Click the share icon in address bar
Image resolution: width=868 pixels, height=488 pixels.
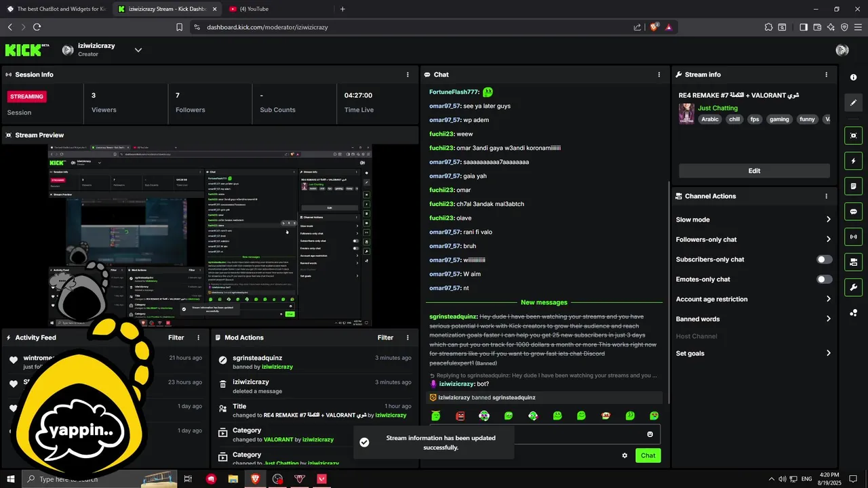pos(637,27)
